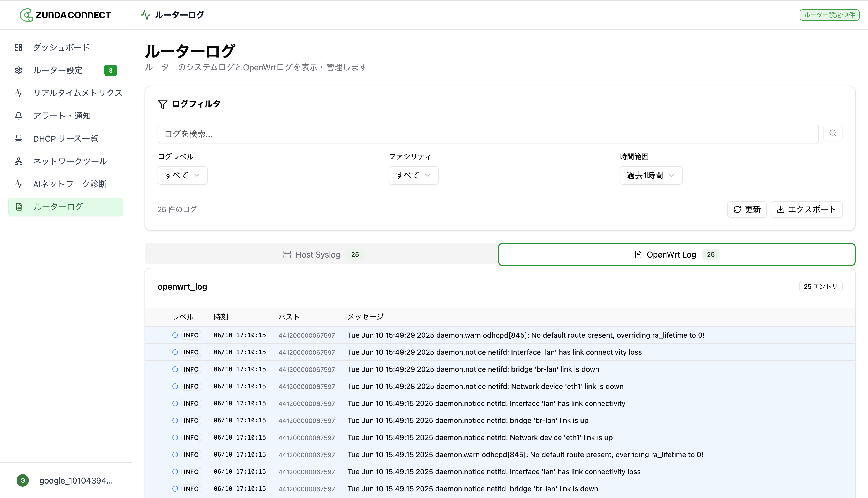Click the 更新 refresh button
Viewport: 868px width, 498px height.
747,209
